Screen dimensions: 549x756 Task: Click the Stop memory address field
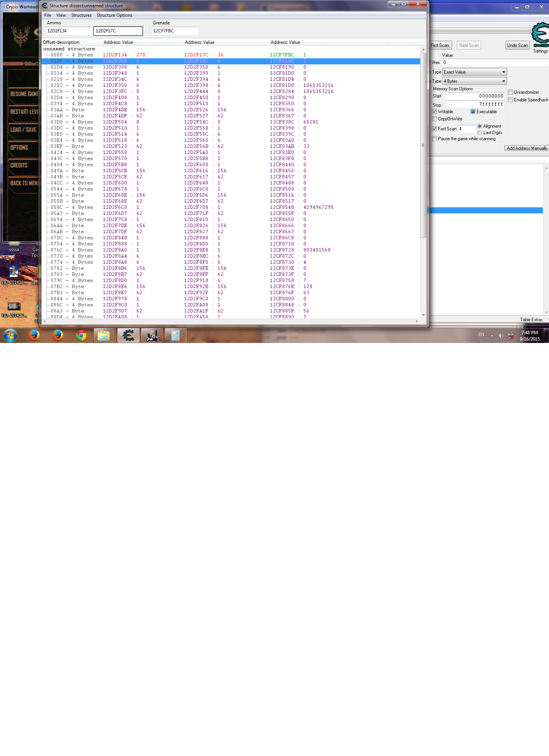point(475,104)
